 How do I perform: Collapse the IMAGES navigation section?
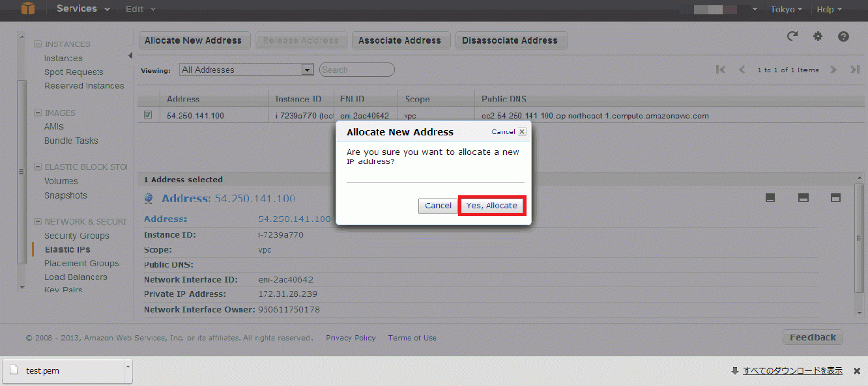[x=38, y=113]
